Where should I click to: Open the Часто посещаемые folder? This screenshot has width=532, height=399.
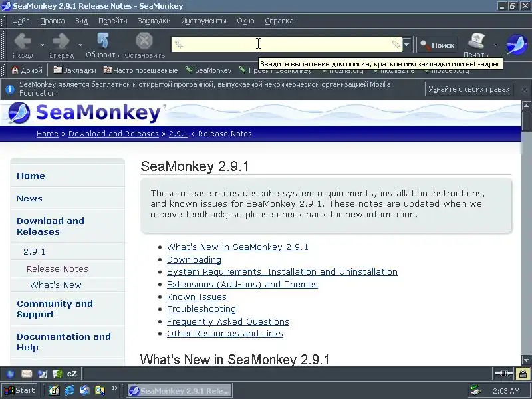pyautogui.click(x=140, y=70)
